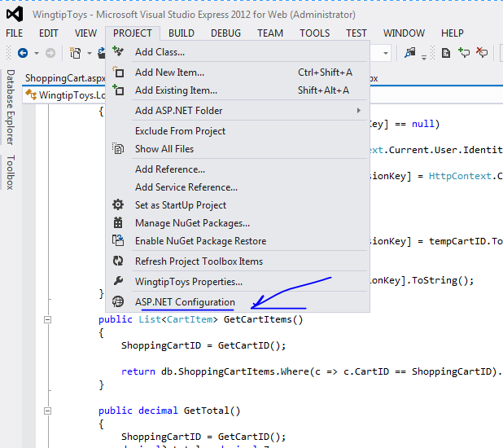The height and width of the screenshot is (448, 503).
Task: Click the Navigate Backward arrow icon
Action: (x=23, y=53)
